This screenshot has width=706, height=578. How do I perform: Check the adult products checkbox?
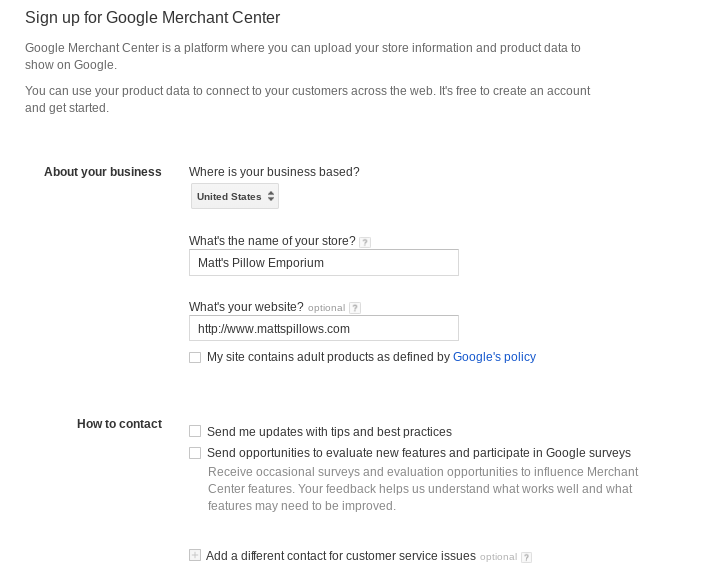pos(195,357)
